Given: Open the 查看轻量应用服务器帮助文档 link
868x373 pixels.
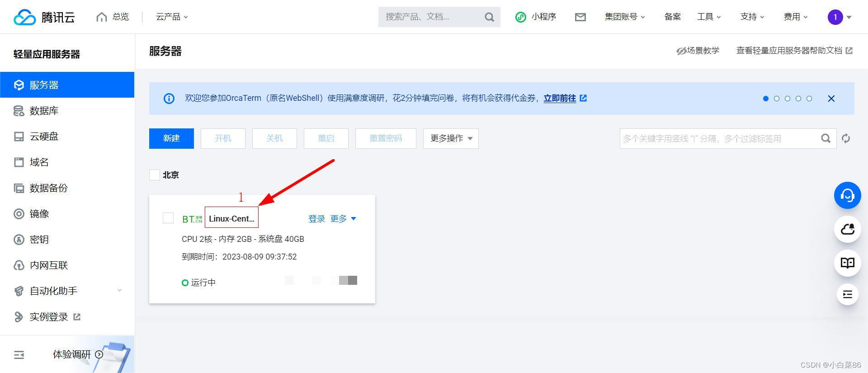Looking at the screenshot, I should [794, 51].
